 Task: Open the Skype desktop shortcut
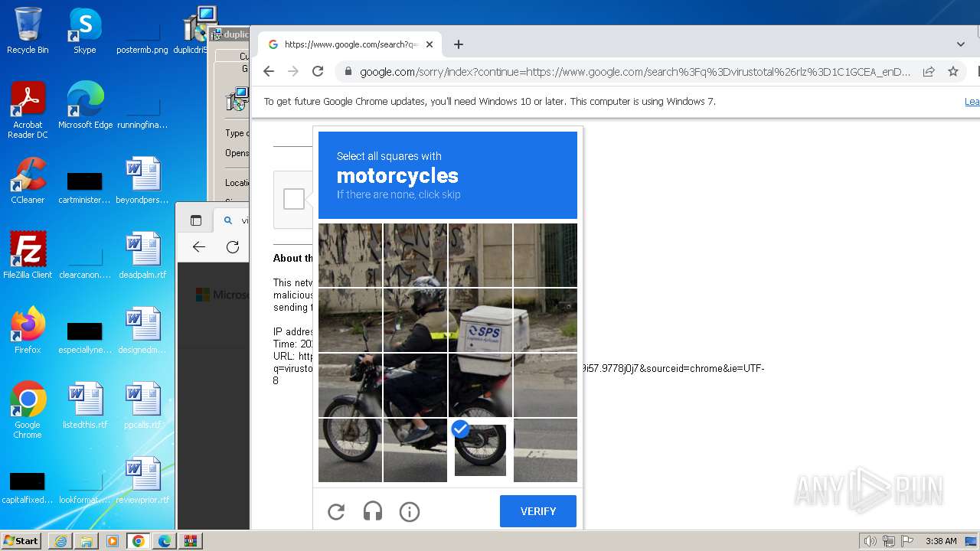pyautogui.click(x=84, y=31)
